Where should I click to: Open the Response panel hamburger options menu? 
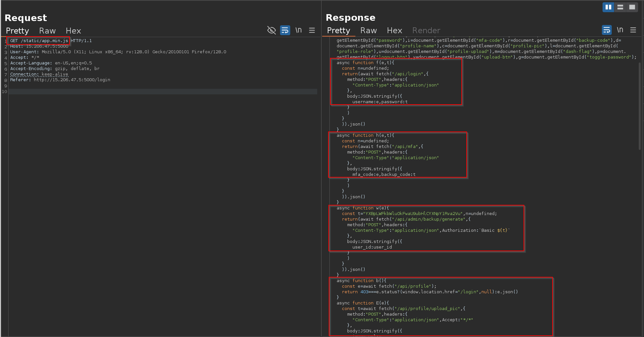[633, 30]
